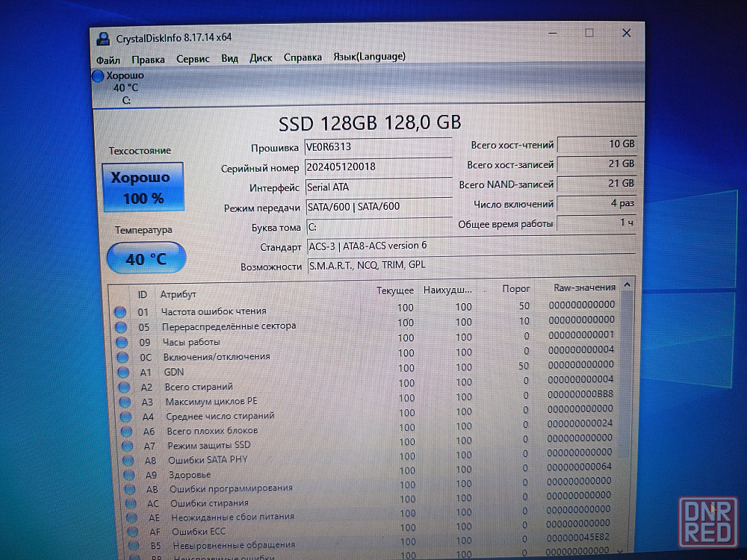This screenshot has width=747, height=560.
Task: Click status dot for Невыровненные обращения
Action: 134,545
